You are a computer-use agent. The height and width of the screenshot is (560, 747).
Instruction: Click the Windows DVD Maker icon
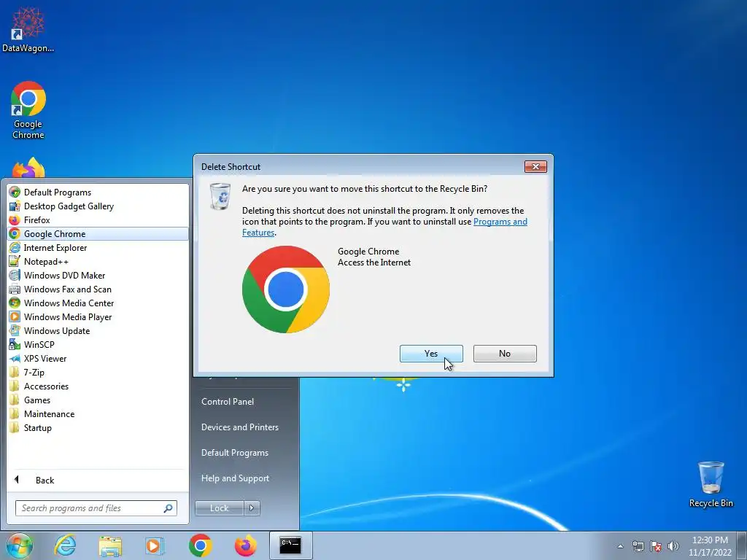pyautogui.click(x=15, y=275)
